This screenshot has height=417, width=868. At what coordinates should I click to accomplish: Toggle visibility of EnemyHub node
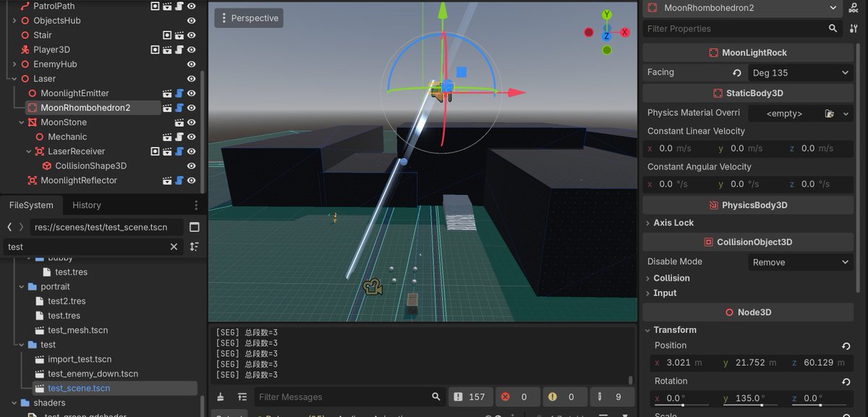click(x=192, y=64)
